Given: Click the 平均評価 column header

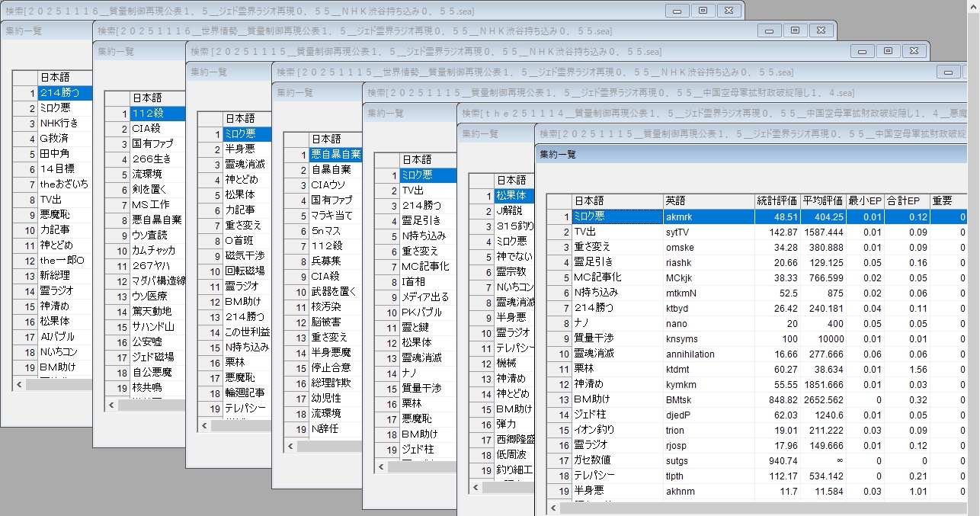Looking at the screenshot, I should tap(822, 201).
